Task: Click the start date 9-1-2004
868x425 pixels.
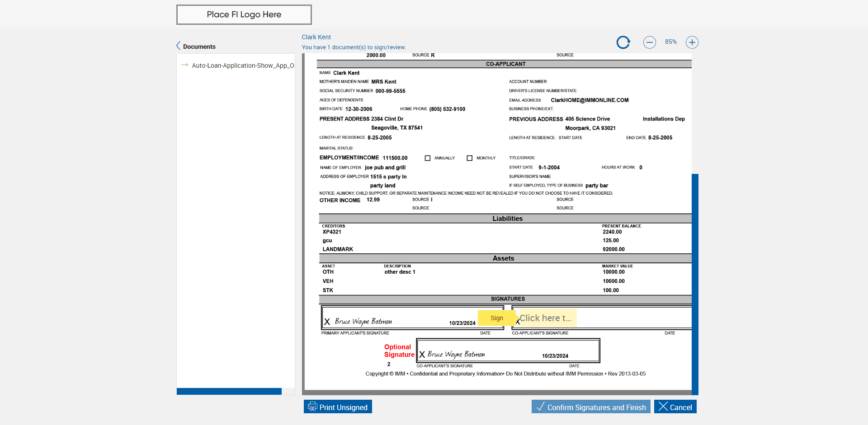Action: [x=549, y=168]
